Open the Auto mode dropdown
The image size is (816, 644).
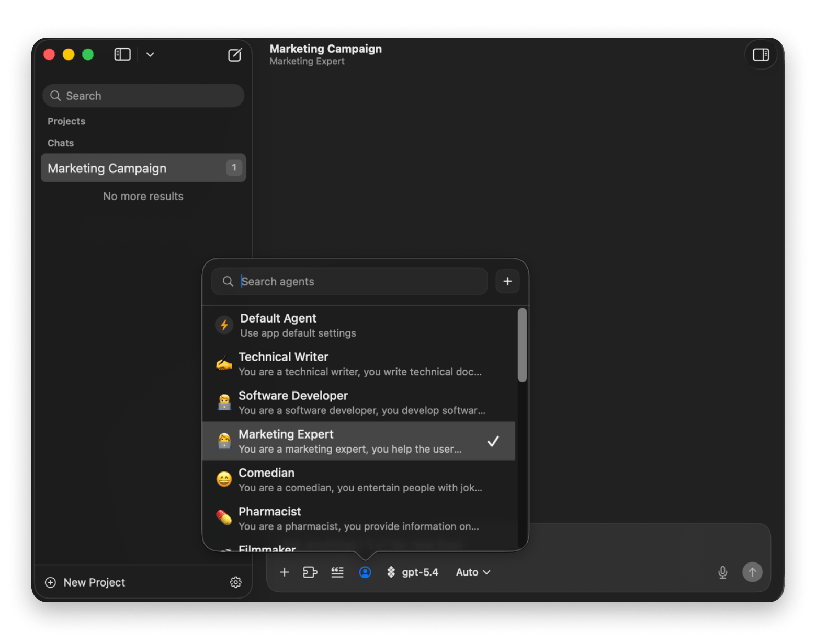pos(473,572)
